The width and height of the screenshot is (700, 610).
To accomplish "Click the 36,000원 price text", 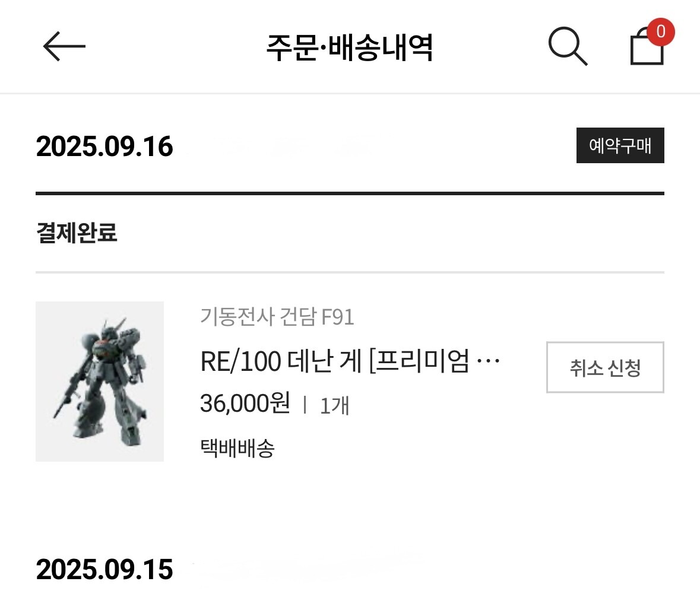I will 245,404.
